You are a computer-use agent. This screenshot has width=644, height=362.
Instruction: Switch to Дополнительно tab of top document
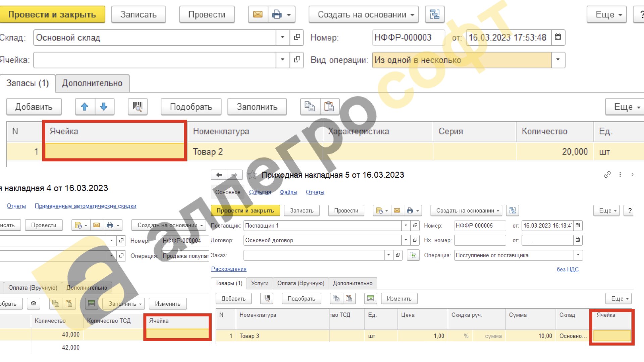(x=92, y=83)
